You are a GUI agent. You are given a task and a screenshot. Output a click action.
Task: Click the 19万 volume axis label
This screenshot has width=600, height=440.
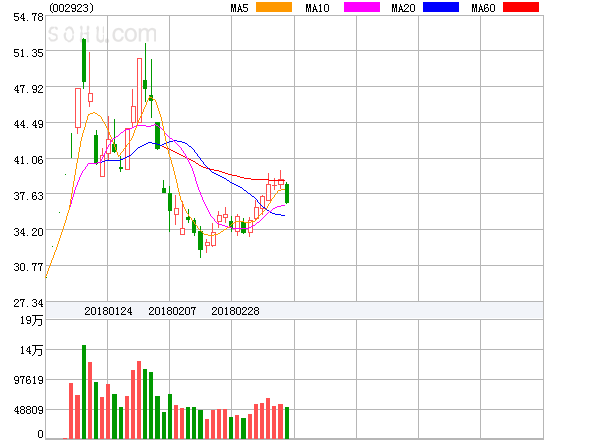31,320
